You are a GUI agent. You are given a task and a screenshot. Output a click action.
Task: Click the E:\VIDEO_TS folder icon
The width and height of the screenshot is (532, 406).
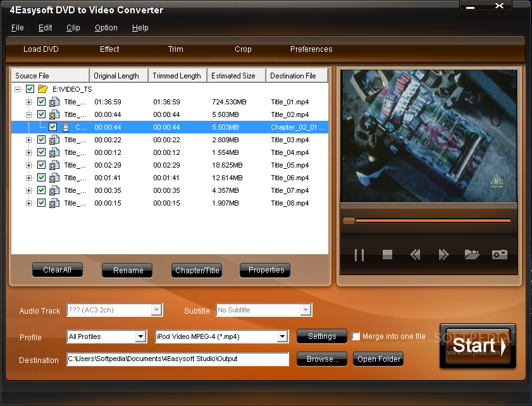pyautogui.click(x=43, y=89)
